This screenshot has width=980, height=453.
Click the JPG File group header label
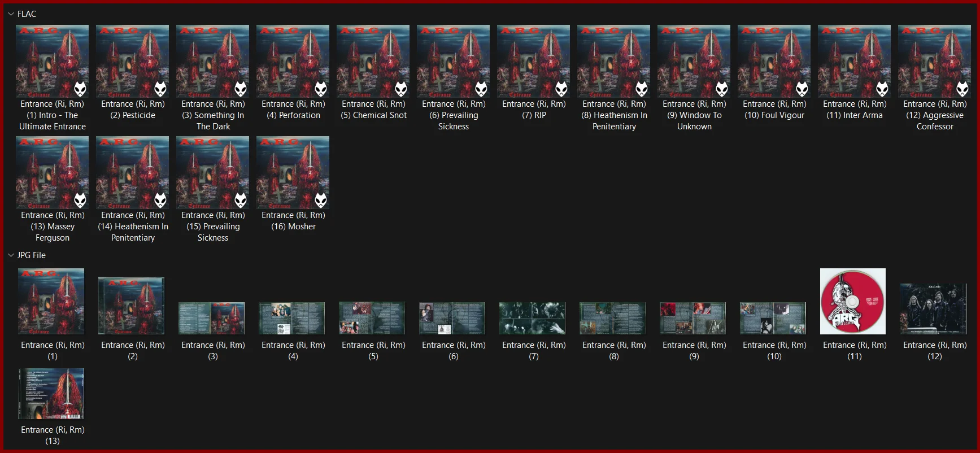32,255
